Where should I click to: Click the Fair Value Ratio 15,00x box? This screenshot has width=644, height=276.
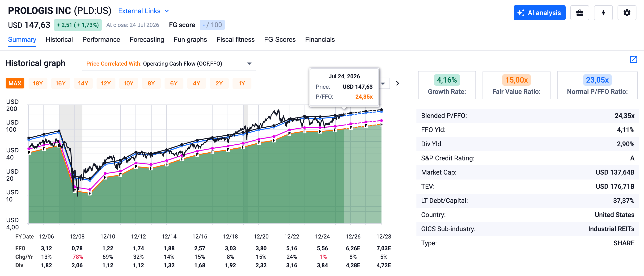tap(516, 85)
